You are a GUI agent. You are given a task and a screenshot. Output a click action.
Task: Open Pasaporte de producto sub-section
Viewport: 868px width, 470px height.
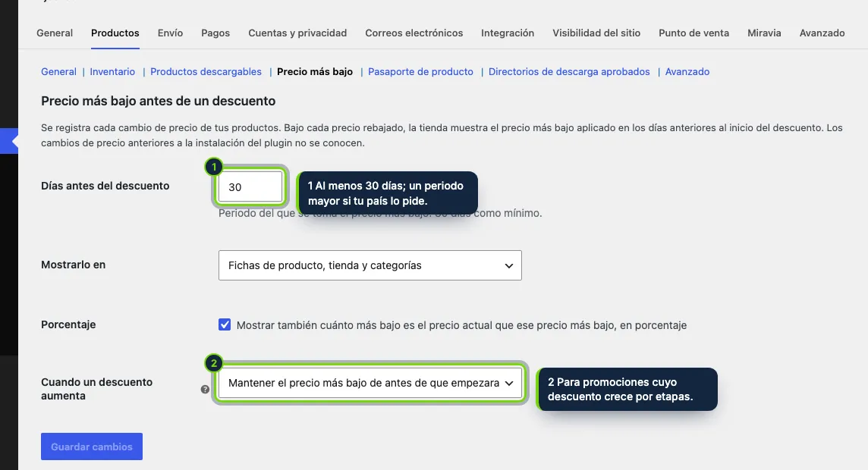420,72
